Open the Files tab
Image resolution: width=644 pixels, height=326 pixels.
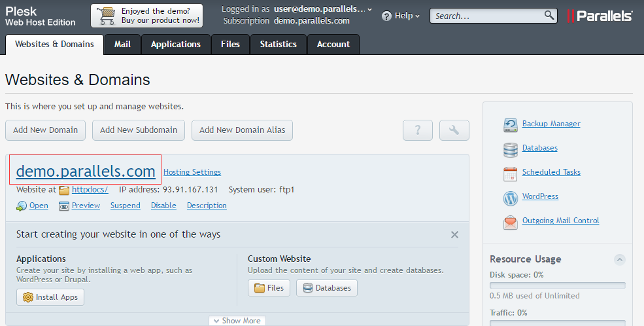point(230,45)
